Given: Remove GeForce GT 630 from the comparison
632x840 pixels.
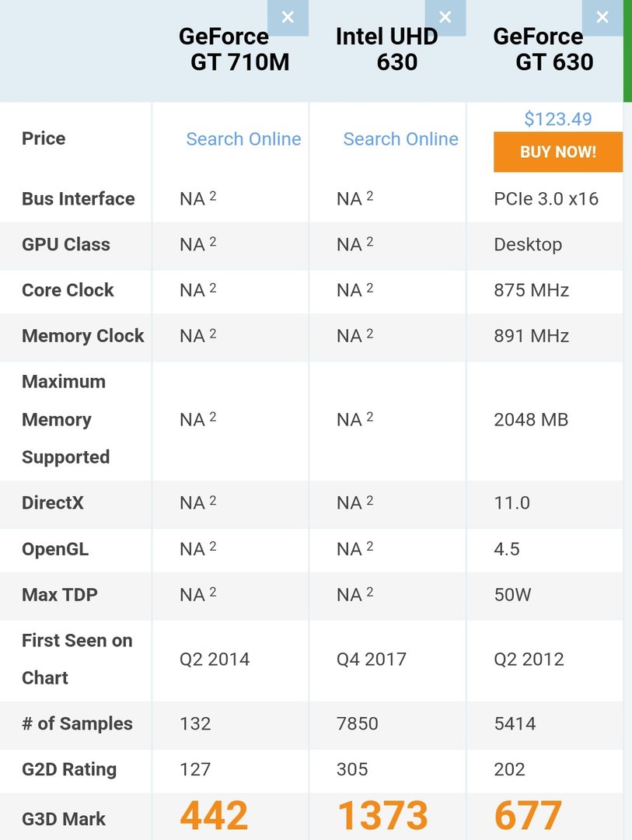Looking at the screenshot, I should 602,17.
